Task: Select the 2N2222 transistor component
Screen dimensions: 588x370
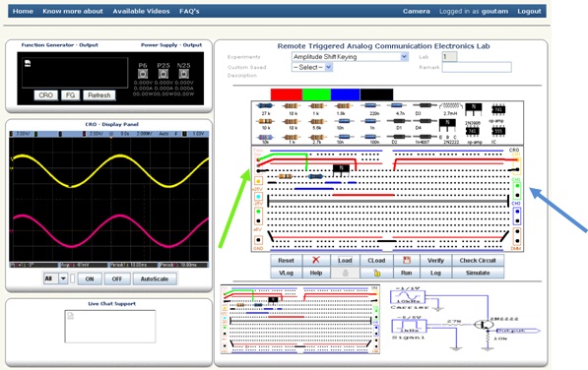Action: 447,124
